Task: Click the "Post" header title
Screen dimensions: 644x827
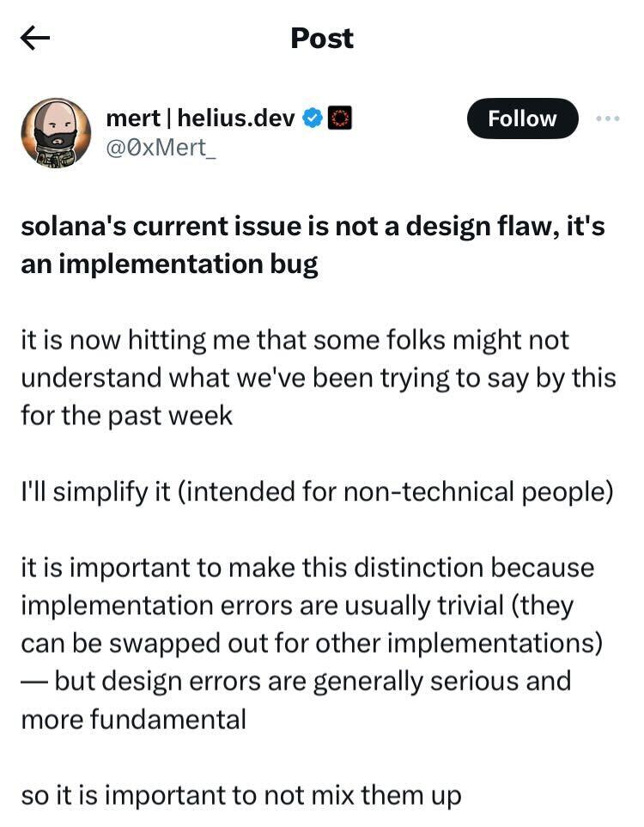Action: pos(322,38)
